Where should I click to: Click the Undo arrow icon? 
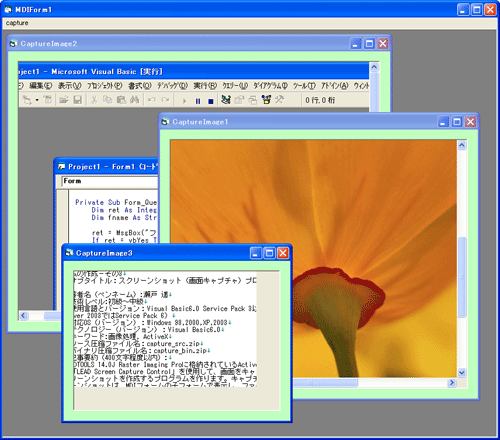(152, 100)
